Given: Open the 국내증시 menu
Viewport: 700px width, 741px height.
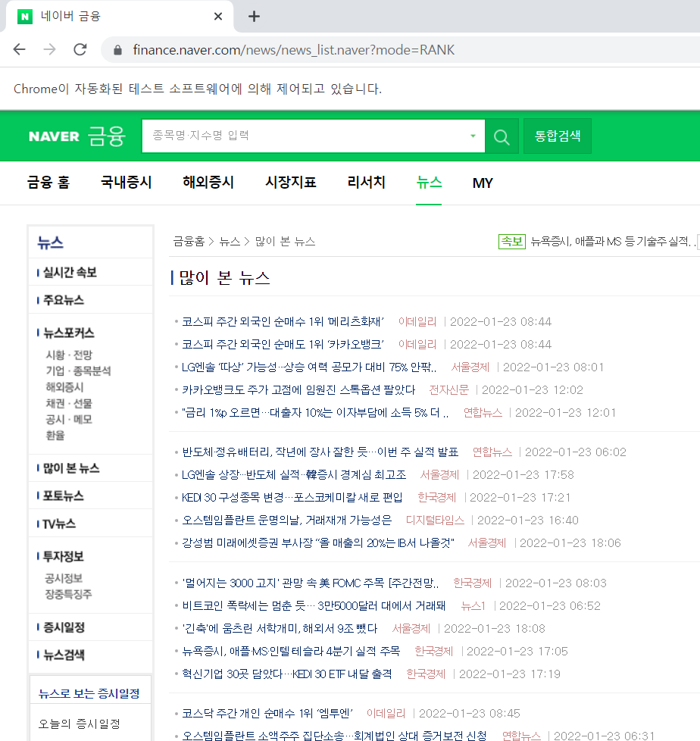Looking at the screenshot, I should [x=127, y=183].
